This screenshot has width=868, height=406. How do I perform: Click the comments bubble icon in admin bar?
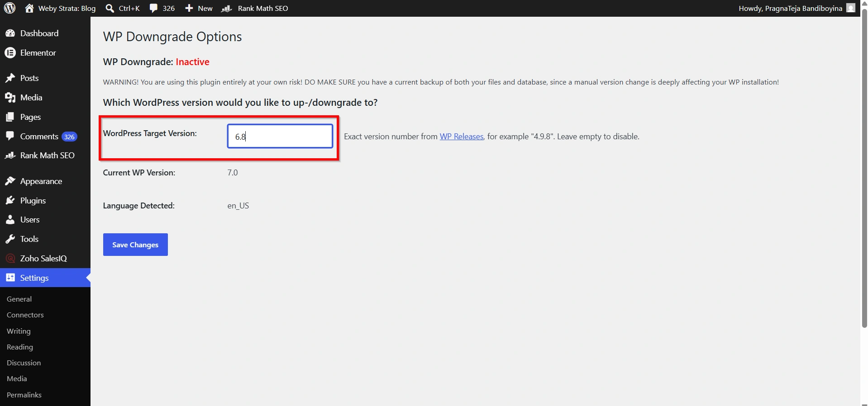(154, 8)
